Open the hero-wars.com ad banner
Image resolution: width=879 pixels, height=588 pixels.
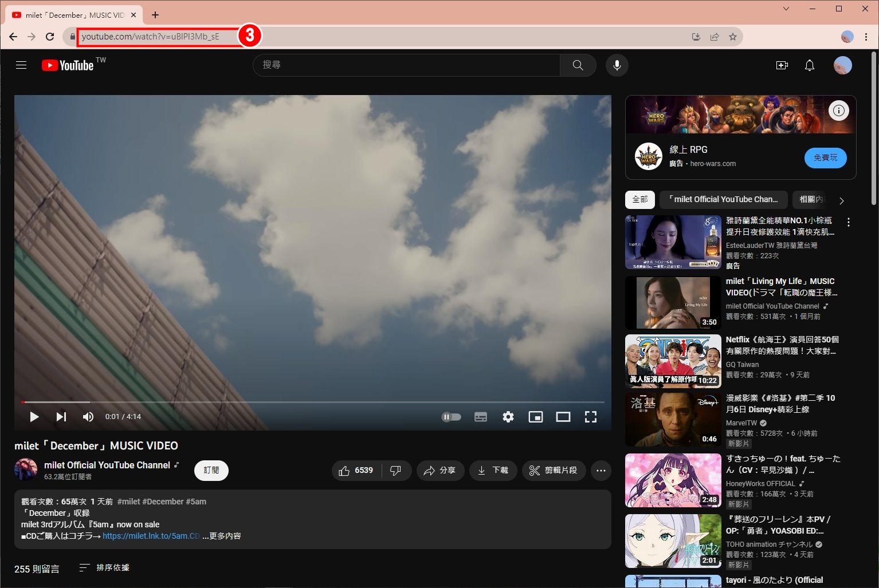coord(740,115)
